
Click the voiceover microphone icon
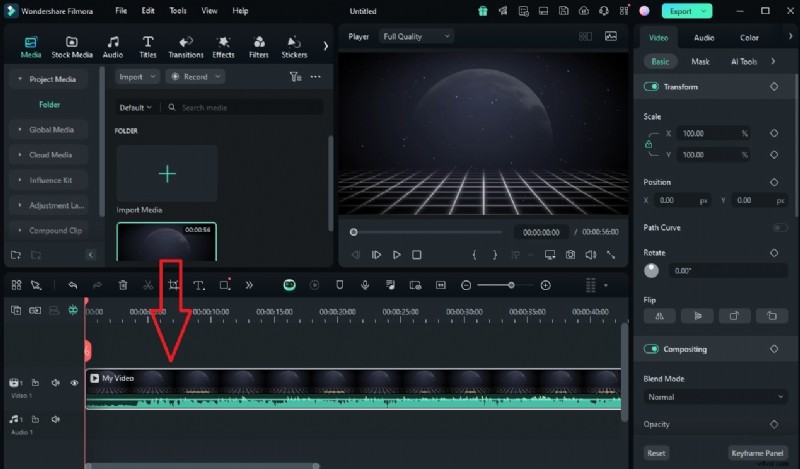tap(365, 285)
